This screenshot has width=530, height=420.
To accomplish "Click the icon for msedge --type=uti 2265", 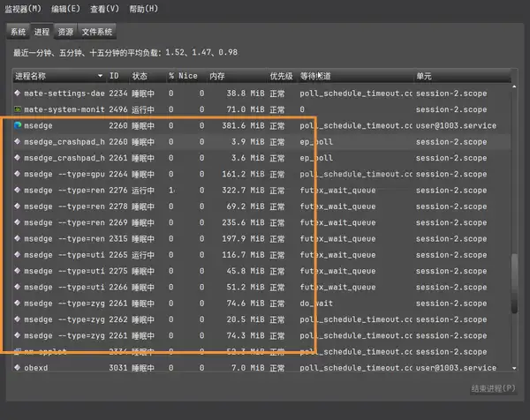I will pos(18,255).
